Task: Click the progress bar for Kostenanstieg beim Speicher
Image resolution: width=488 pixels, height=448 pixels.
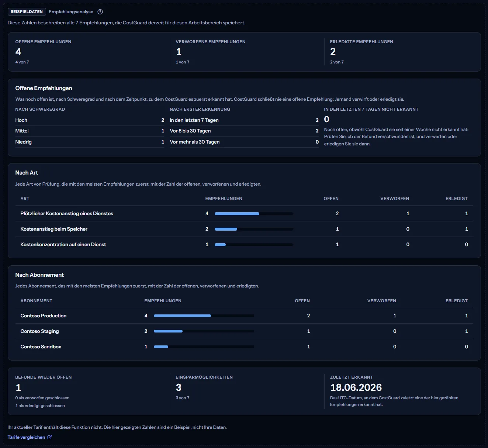Action: (254, 229)
